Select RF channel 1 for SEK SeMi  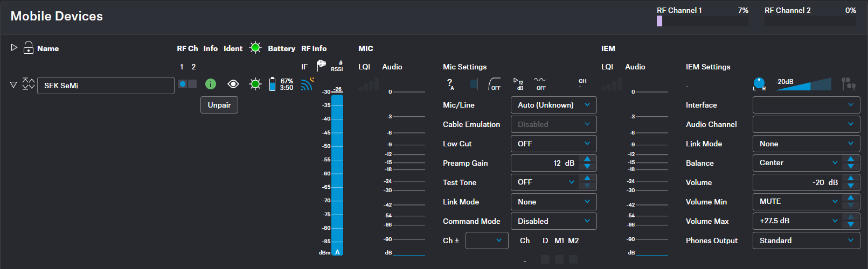[183, 84]
